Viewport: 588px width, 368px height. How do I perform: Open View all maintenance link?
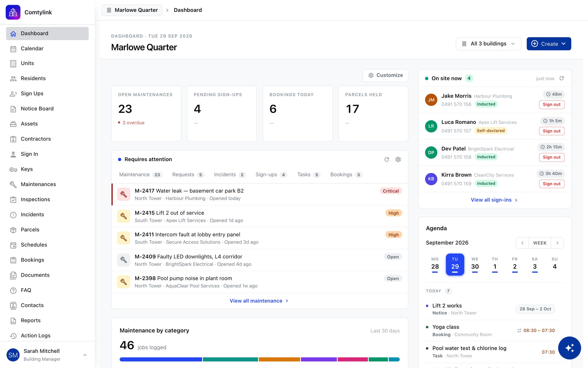click(259, 301)
